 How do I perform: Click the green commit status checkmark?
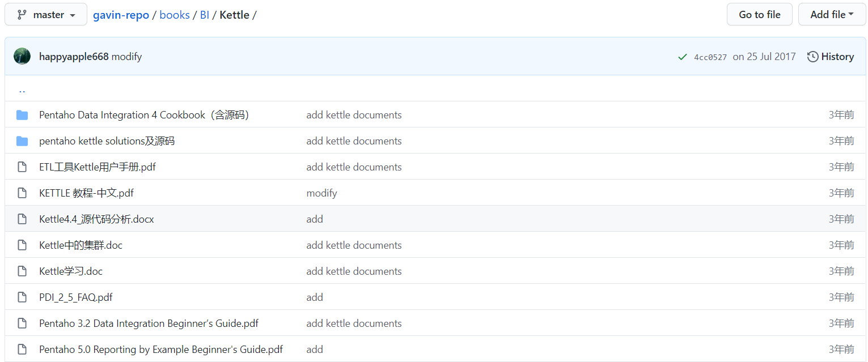(683, 57)
